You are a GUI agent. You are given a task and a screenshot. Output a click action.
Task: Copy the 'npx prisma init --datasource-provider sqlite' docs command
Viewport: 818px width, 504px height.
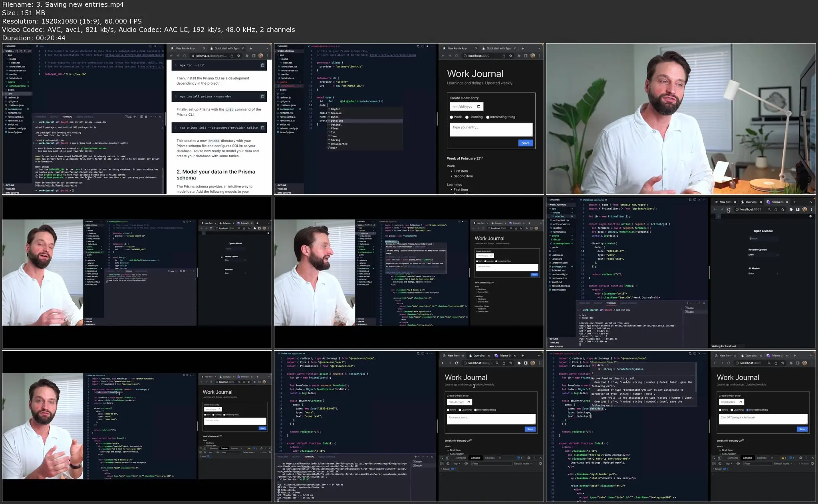click(x=262, y=128)
